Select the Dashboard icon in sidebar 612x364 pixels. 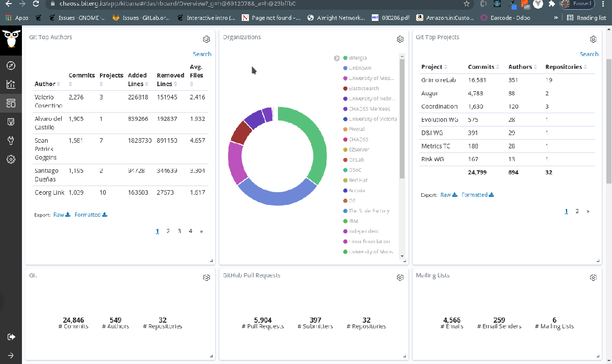[x=11, y=103]
